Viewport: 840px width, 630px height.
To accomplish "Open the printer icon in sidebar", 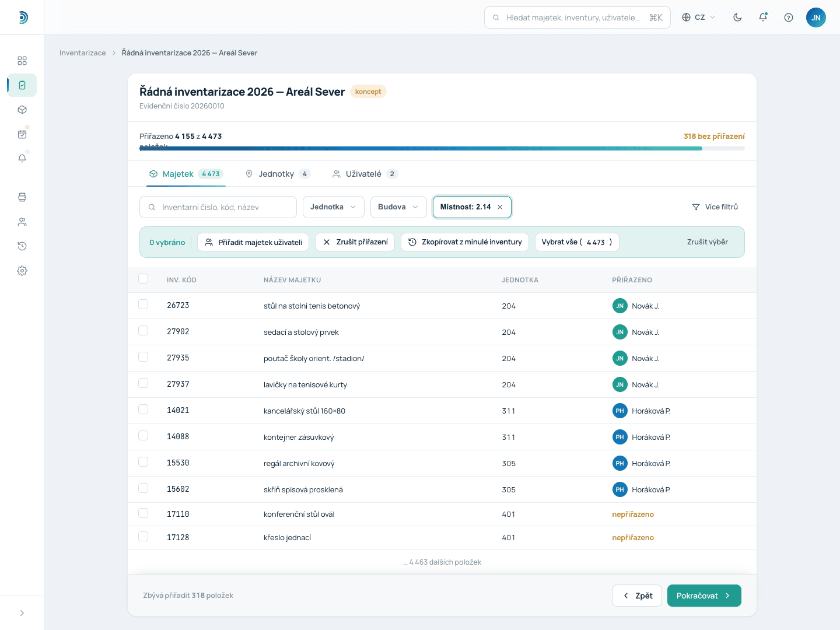I will point(22,197).
